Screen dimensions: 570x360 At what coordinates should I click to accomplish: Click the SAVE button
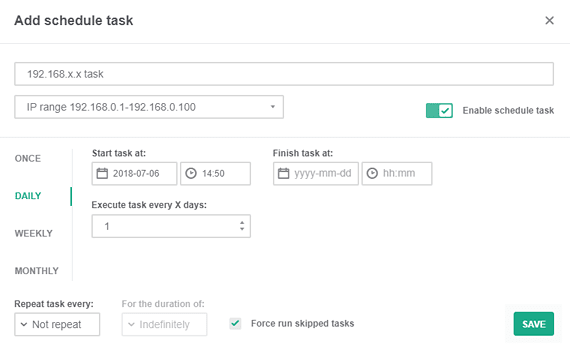coord(534,324)
